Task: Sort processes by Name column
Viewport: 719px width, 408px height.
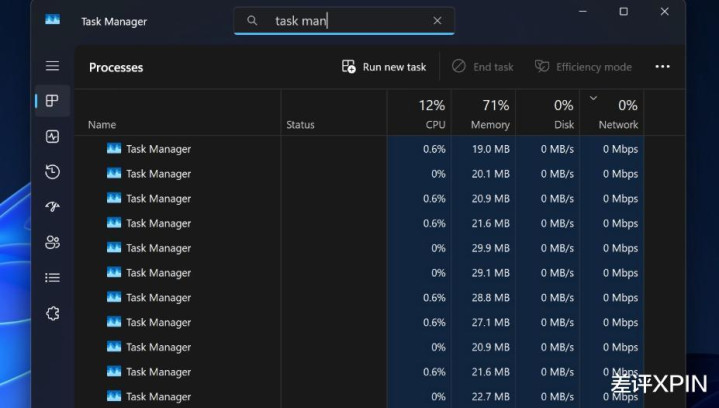Action: coord(102,125)
